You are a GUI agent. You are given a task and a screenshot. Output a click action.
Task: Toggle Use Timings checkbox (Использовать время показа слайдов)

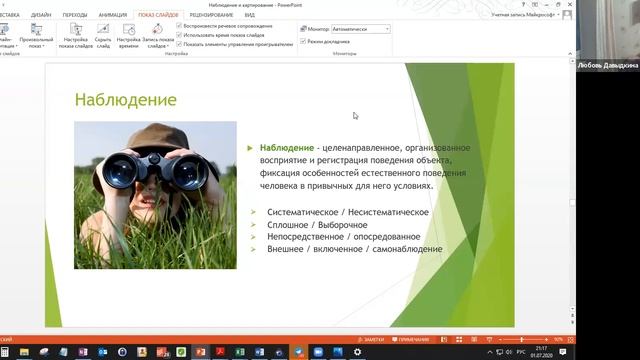179,35
